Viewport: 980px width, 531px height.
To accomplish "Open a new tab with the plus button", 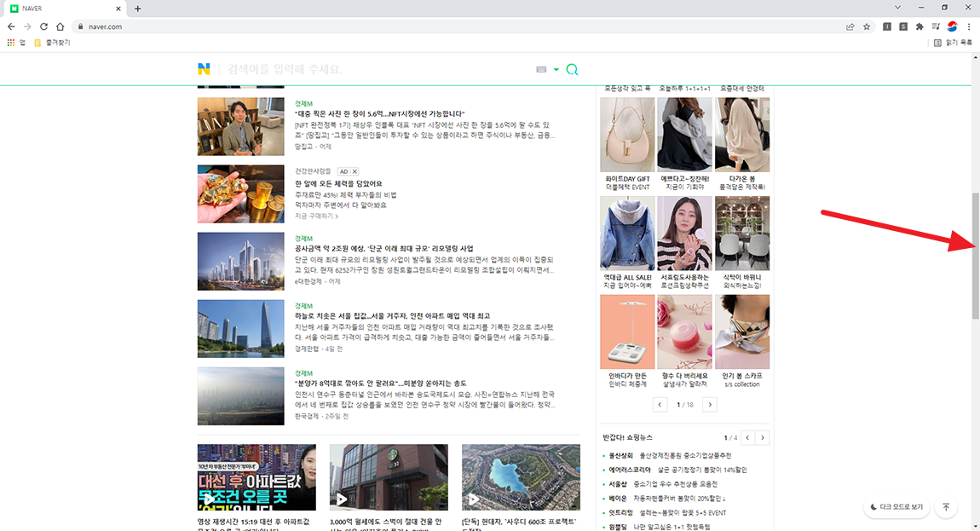I will click(x=137, y=9).
